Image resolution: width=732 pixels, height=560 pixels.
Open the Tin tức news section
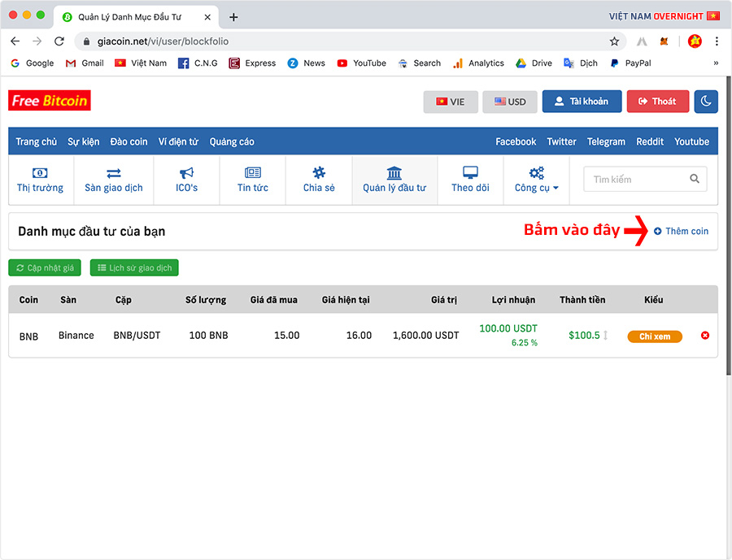(253, 180)
